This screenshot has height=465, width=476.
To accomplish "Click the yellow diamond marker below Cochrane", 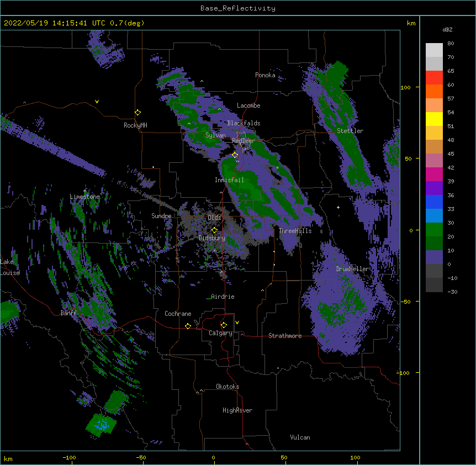I will click(188, 326).
